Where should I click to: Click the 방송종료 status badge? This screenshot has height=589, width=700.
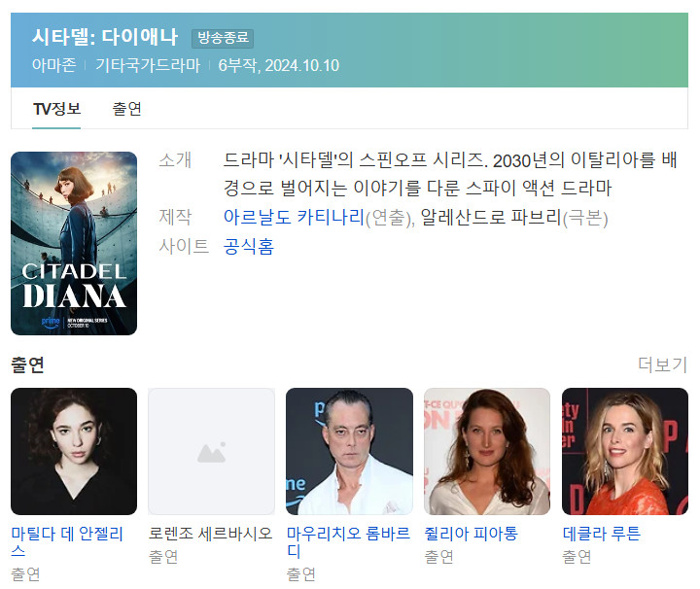223,38
